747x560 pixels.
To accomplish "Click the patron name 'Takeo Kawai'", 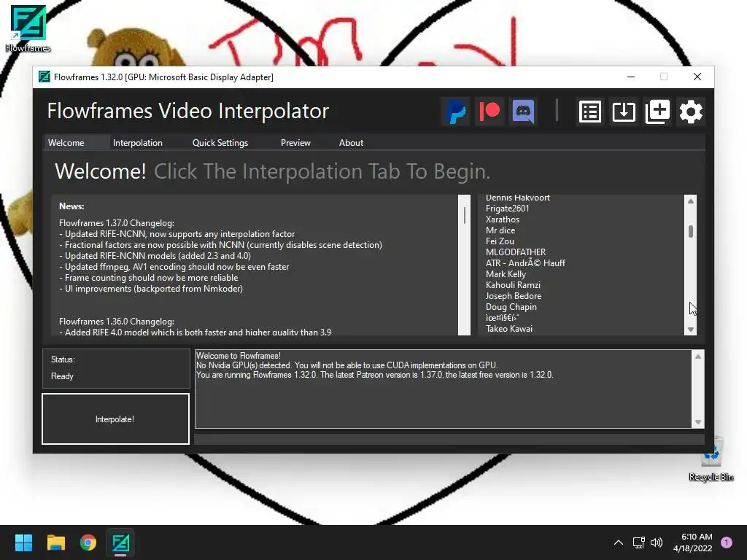I will [x=509, y=329].
